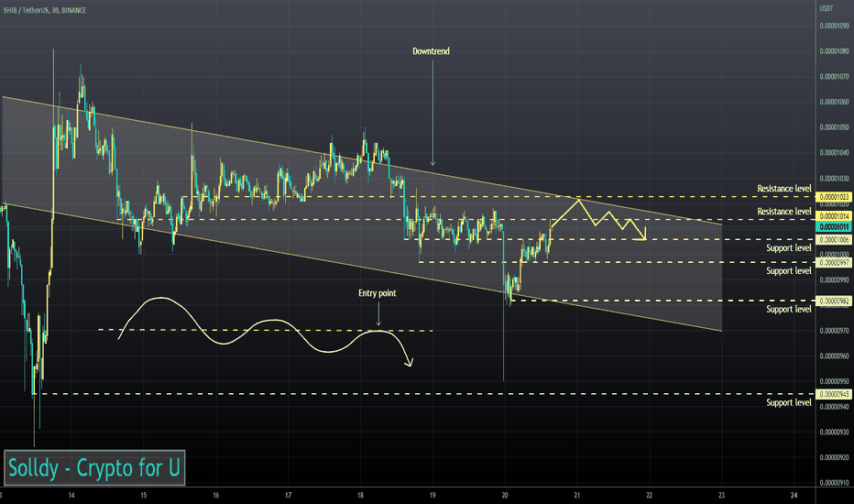Click the Support level label under 0.00000997
This screenshot has width=854, height=504.
pos(789,271)
